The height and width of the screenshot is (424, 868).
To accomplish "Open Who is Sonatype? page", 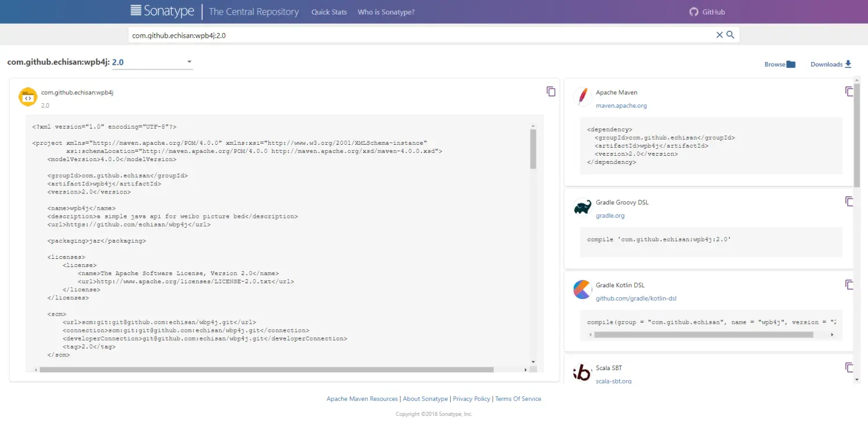I will (x=386, y=12).
